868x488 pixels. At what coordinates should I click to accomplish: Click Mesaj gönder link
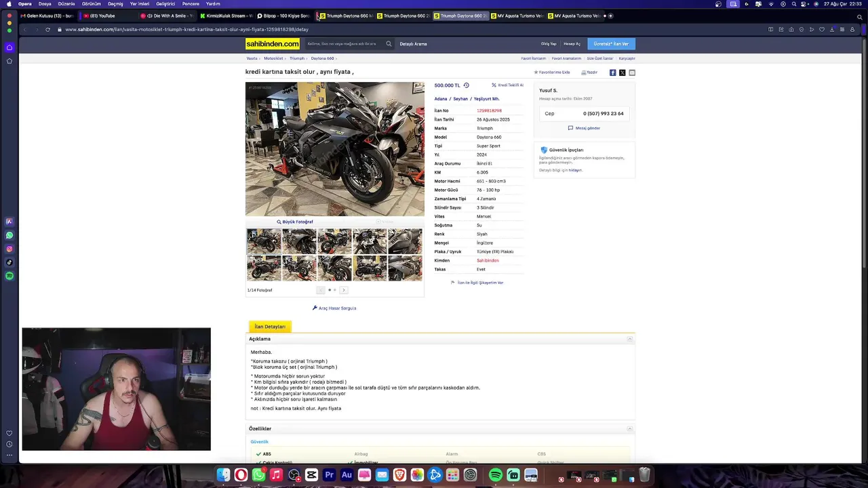pyautogui.click(x=584, y=128)
